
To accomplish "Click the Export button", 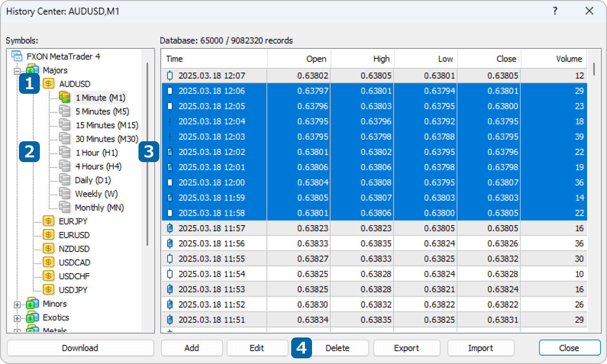I will [406, 348].
